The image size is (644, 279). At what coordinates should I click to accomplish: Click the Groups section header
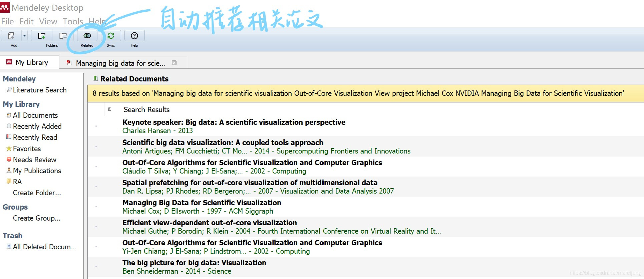pyautogui.click(x=15, y=207)
